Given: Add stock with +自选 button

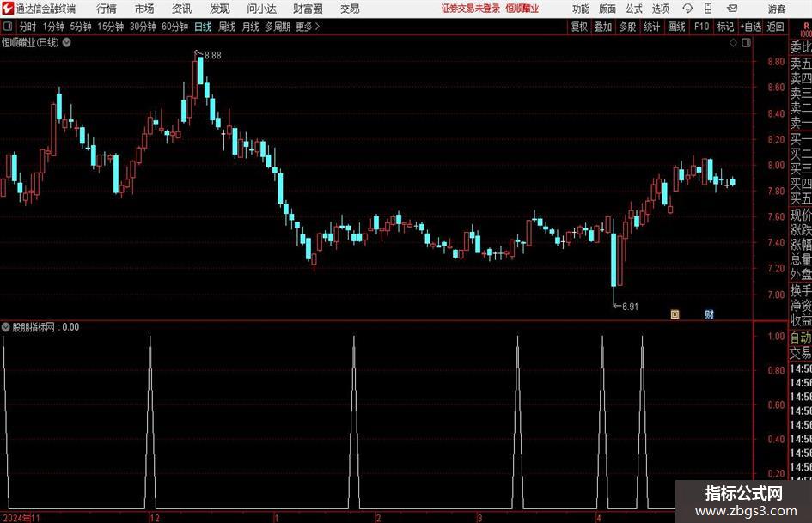Looking at the screenshot, I should click(x=751, y=27).
